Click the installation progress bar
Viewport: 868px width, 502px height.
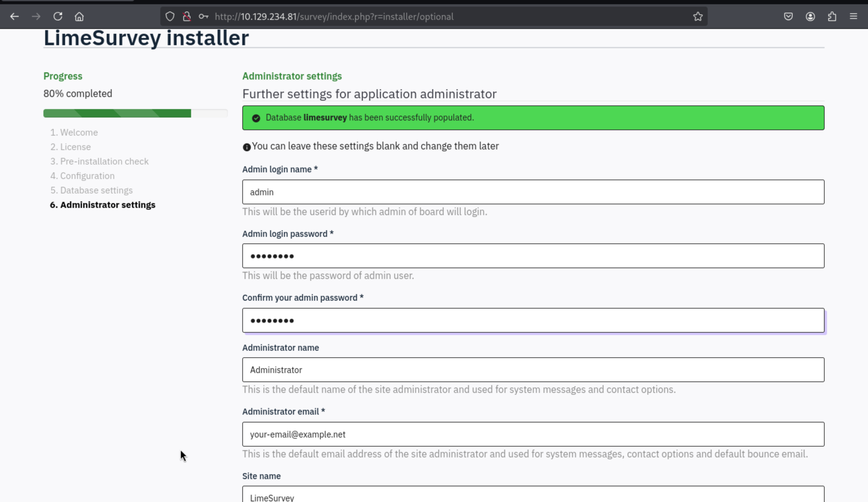135,113
